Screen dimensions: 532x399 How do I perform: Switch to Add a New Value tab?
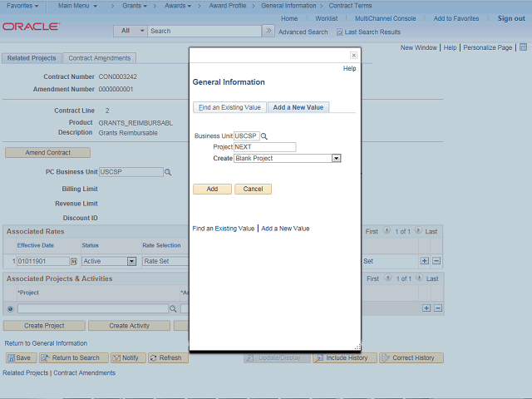coord(298,107)
